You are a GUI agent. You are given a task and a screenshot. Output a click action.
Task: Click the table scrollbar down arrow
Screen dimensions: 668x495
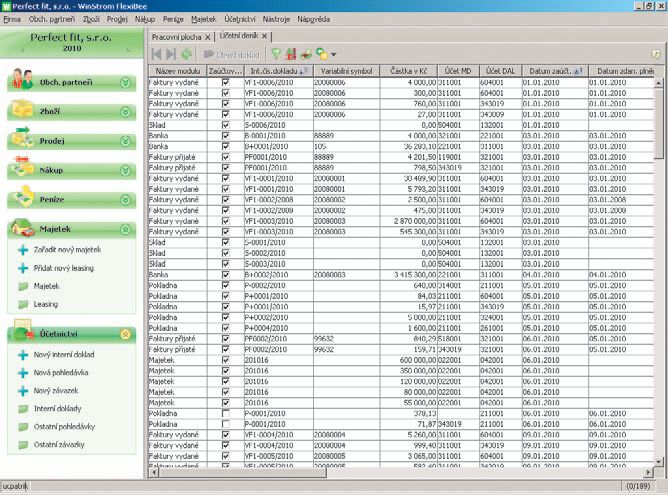pyautogui.click(x=658, y=461)
